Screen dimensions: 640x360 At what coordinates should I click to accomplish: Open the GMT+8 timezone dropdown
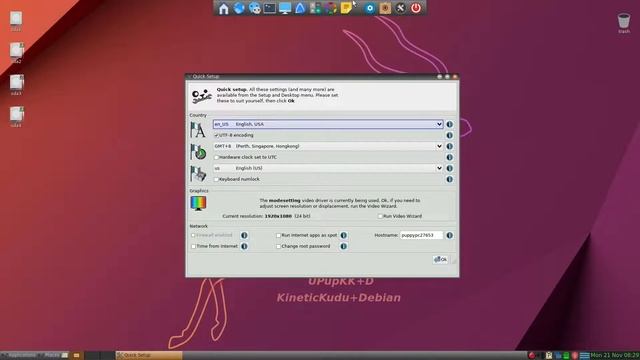[x=328, y=146]
